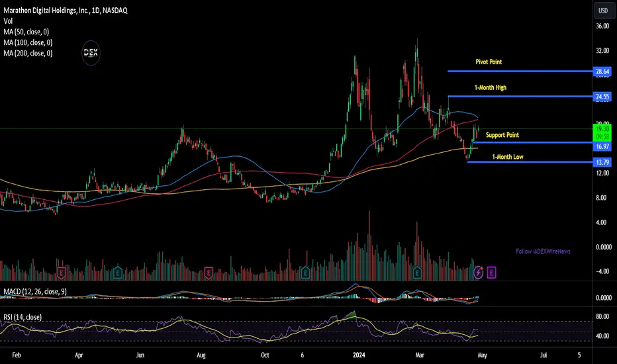
Task: Select the MACD (12, 26, close, 9) legend
Action: point(35,292)
